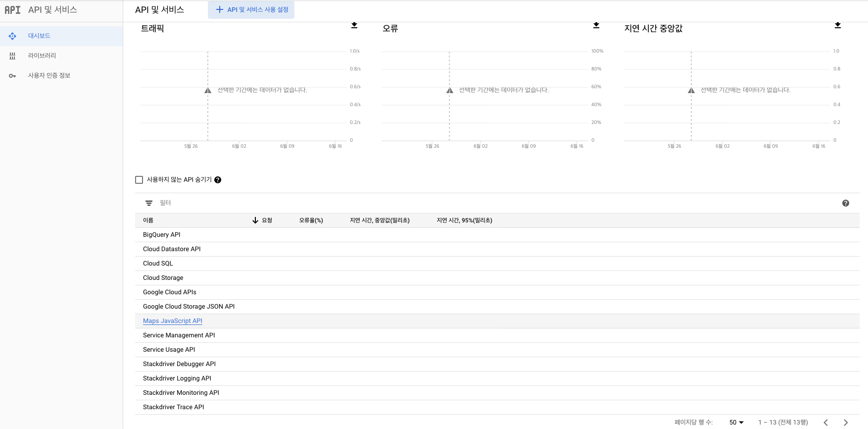Open the 라이브러리 library menu item
The height and width of the screenshot is (429, 868).
[x=61, y=56]
